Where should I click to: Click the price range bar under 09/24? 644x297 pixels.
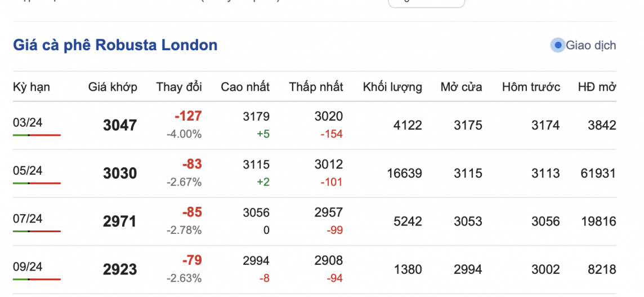pyautogui.click(x=37, y=279)
